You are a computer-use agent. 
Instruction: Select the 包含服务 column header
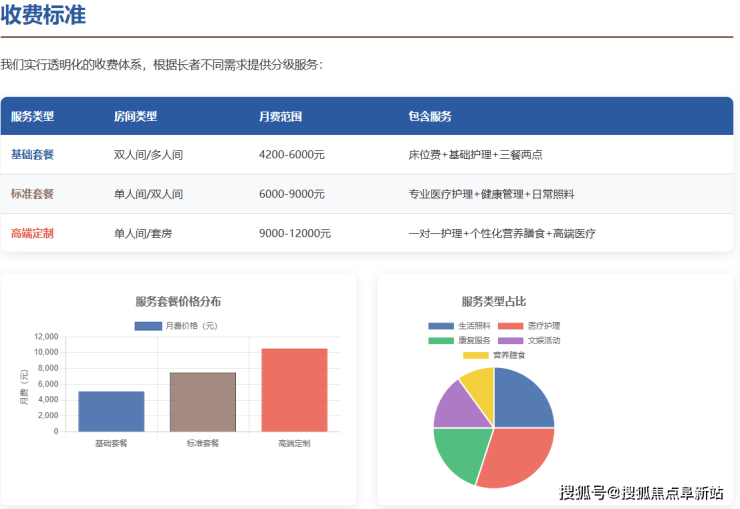coord(430,116)
